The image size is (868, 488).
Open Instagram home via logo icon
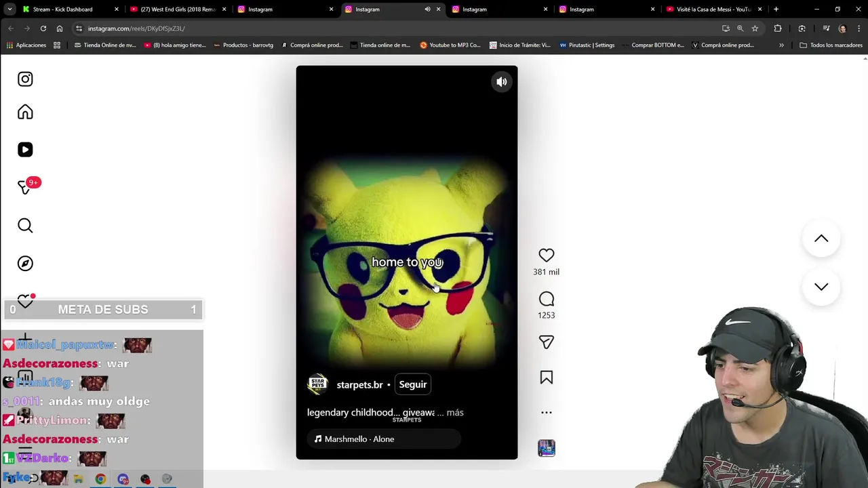[25, 79]
